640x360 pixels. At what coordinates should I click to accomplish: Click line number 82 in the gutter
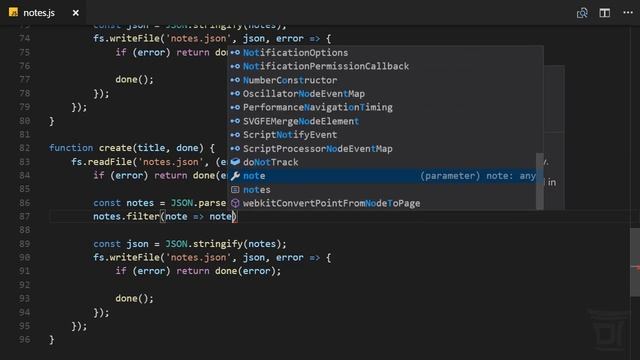point(24,148)
